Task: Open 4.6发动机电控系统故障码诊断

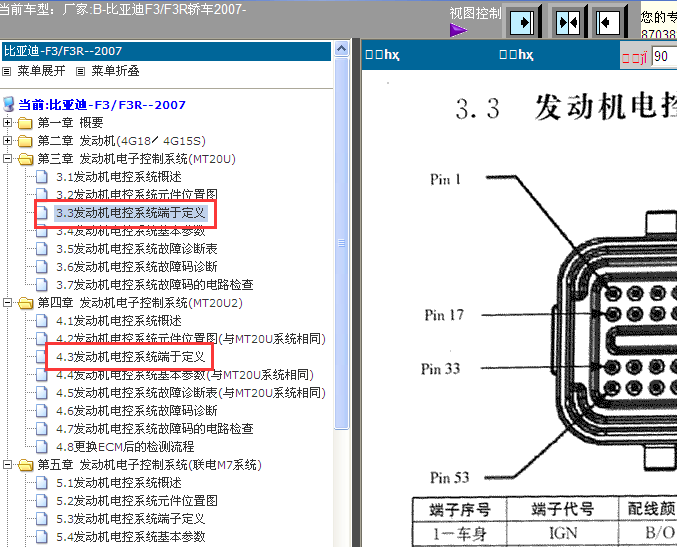Action: (136, 411)
